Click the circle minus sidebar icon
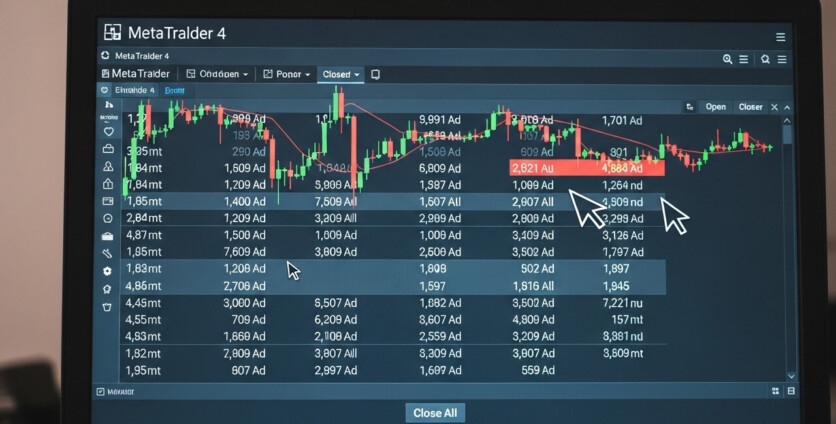 [x=108, y=219]
